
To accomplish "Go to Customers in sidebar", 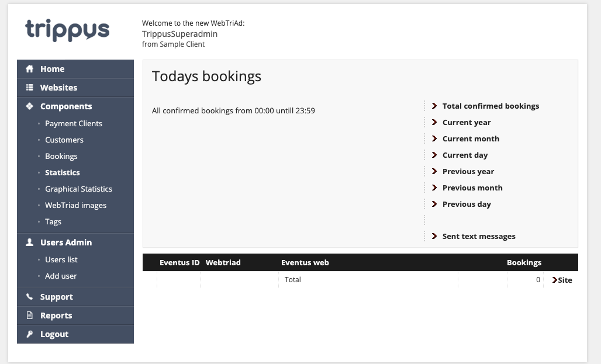I will click(x=64, y=140).
